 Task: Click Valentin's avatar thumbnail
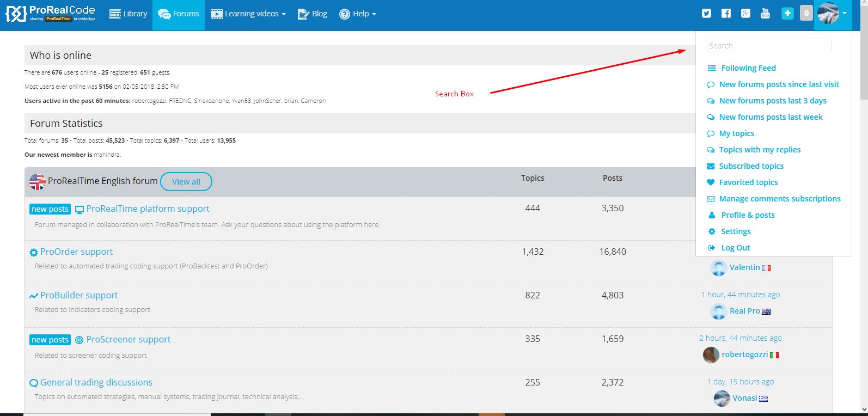(719, 268)
